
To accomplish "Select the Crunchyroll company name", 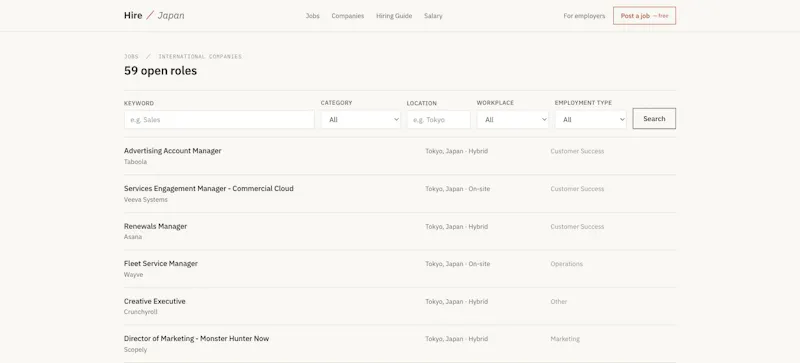I will 140,312.
